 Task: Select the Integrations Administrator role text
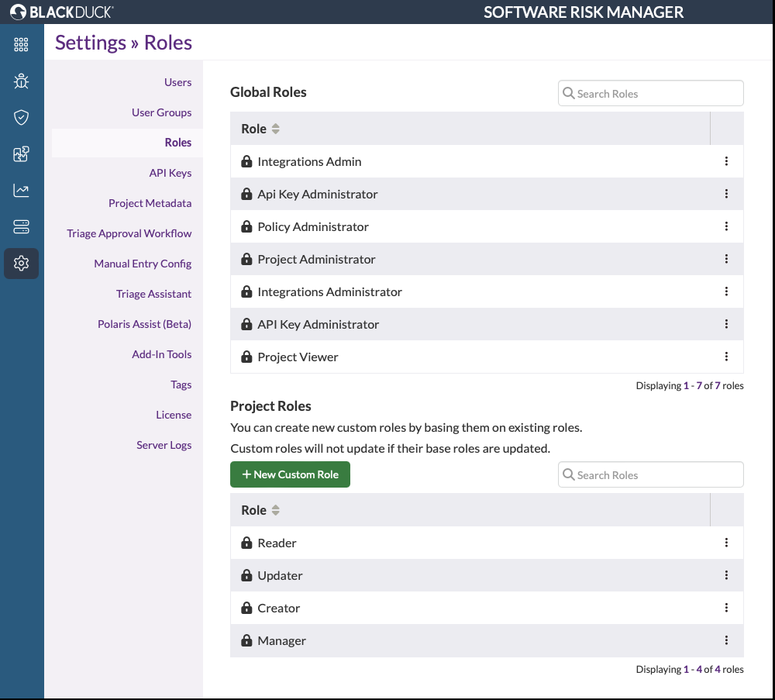click(329, 292)
